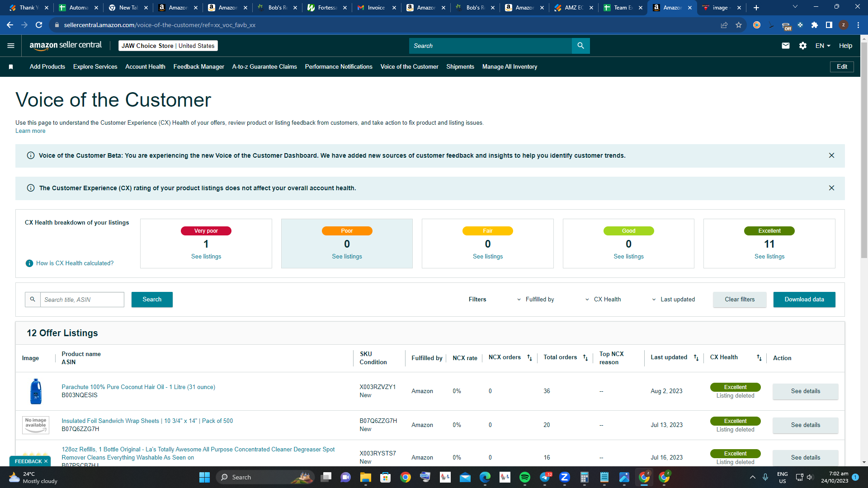Viewport: 868px width, 488px height.
Task: Open Spotify from the taskbar
Action: (524, 477)
